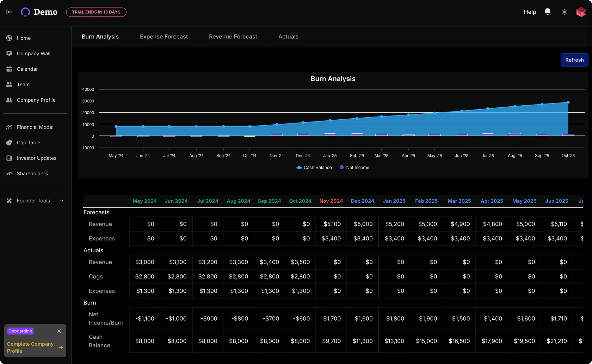Click forecast revenue $5,100 cell
The height and width of the screenshot is (364, 592).
click(x=331, y=224)
